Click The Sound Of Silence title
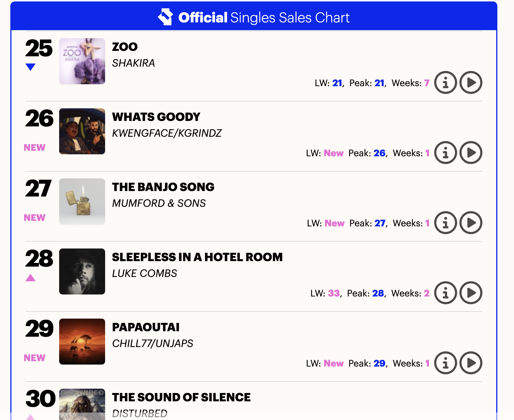Image resolution: width=514 pixels, height=420 pixels. (181, 397)
